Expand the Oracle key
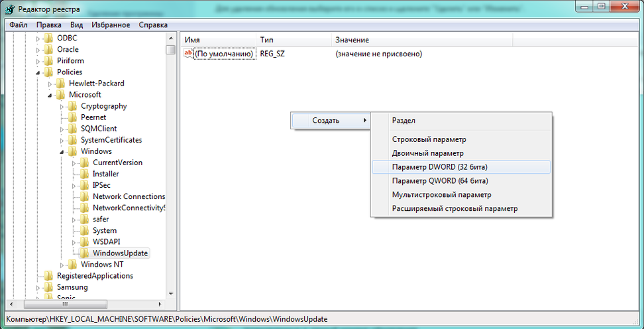This screenshot has height=329, width=644. pos(38,50)
